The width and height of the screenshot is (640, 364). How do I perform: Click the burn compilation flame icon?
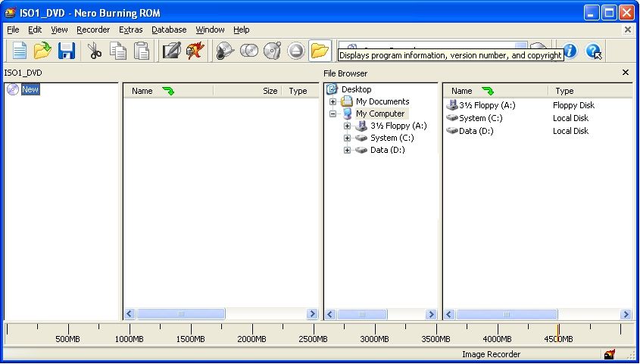195,51
